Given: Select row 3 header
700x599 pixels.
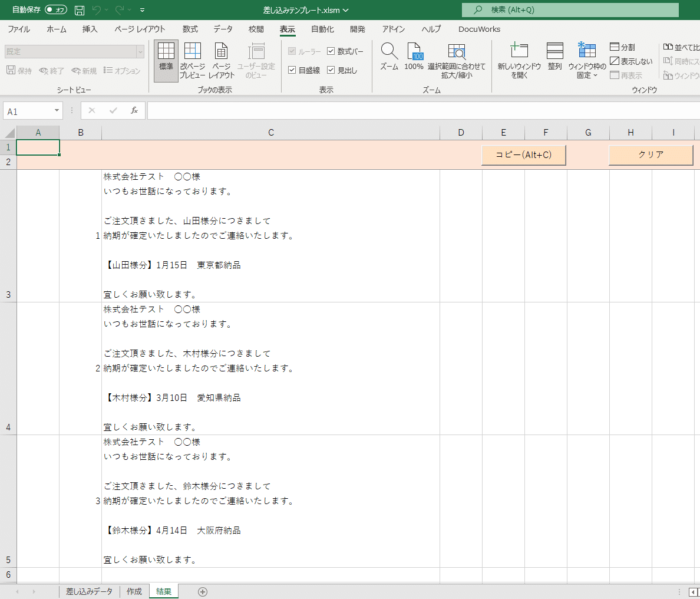Looking at the screenshot, I should 8,236.
